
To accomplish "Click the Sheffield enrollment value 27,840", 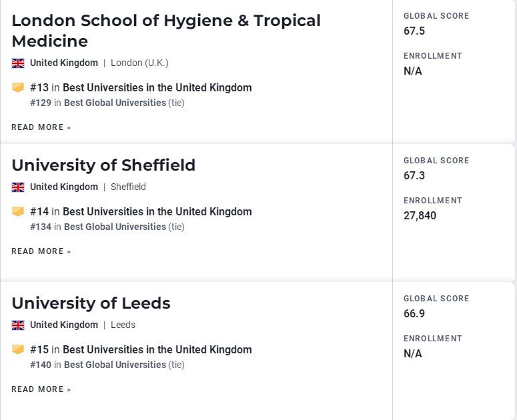I will [x=420, y=215].
